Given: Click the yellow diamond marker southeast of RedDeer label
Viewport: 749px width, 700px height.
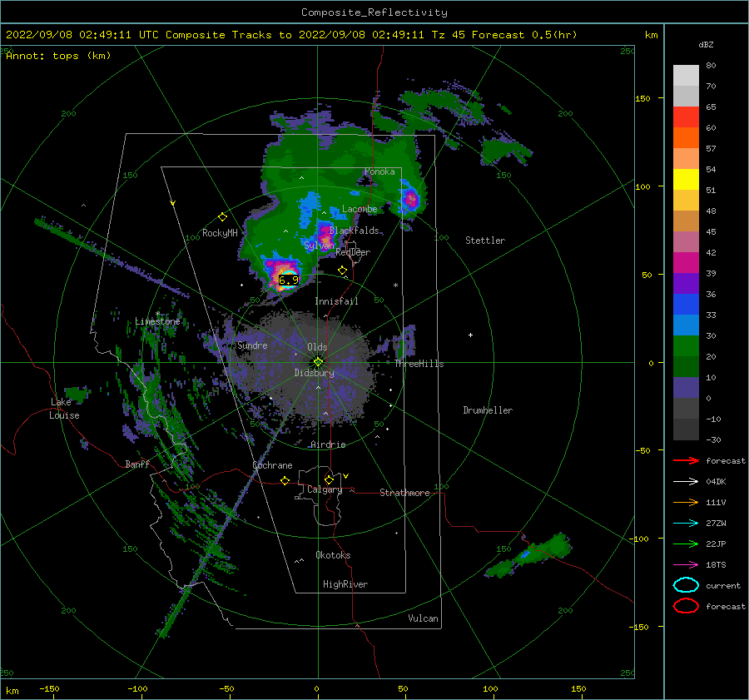Looking at the screenshot, I should [x=342, y=271].
